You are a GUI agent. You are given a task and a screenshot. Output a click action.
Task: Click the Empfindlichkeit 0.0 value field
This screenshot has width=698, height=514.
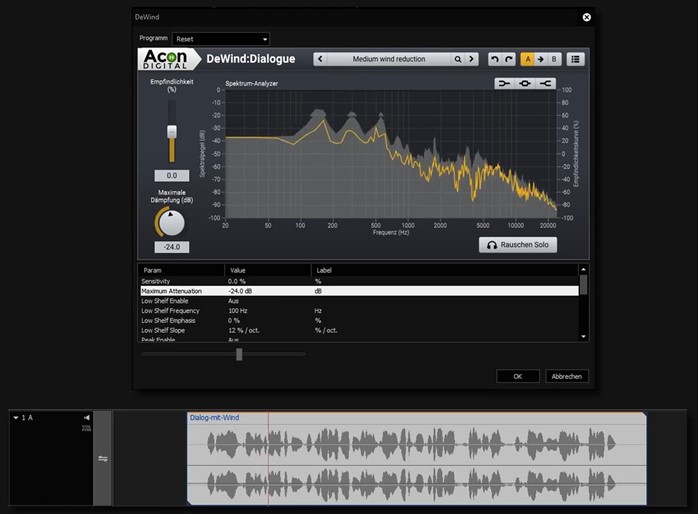click(172, 176)
